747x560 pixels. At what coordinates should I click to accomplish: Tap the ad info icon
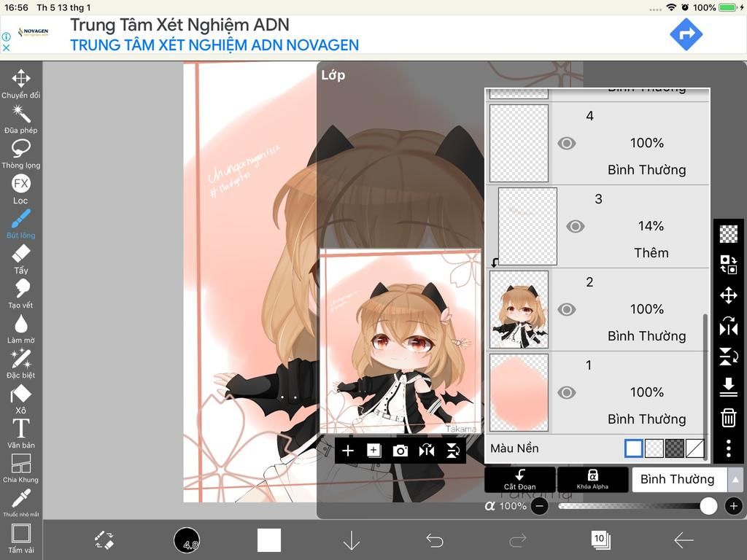6,36
